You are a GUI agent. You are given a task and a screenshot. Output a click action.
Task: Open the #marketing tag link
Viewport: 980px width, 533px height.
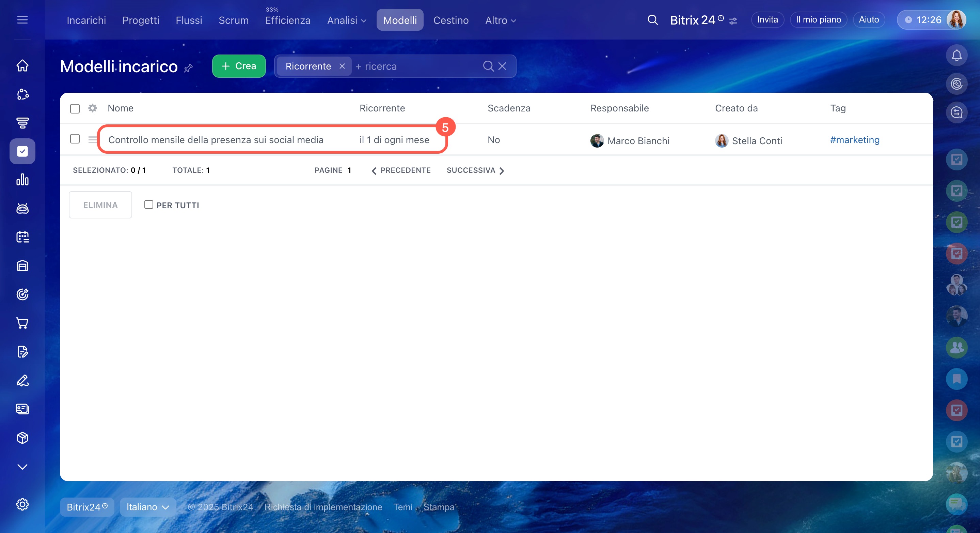854,140
